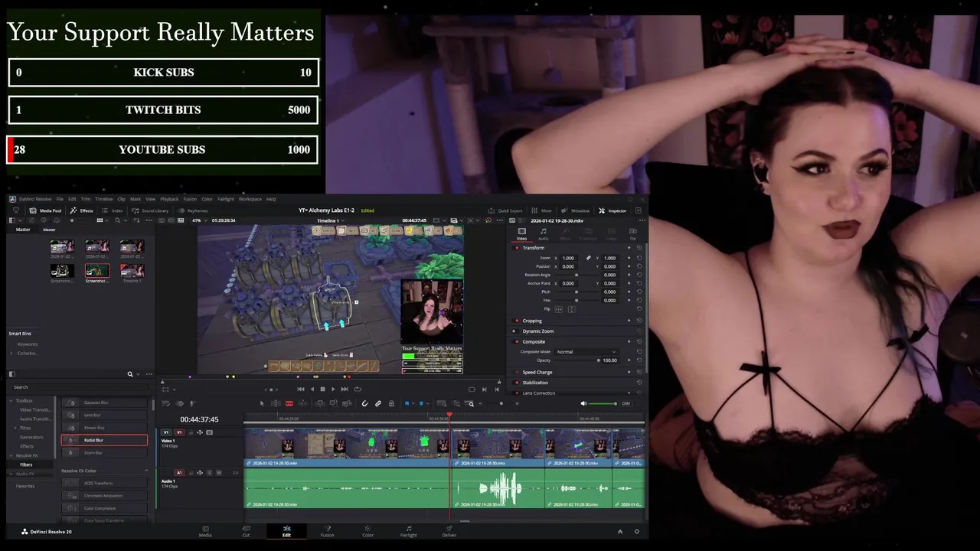Enable the Dynamic Zoom switch

[515, 331]
